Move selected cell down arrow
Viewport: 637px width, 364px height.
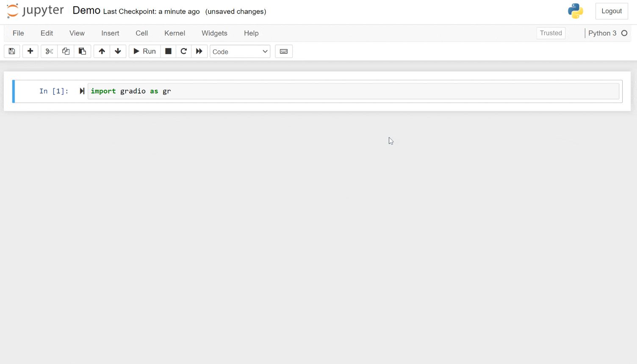coord(118,51)
